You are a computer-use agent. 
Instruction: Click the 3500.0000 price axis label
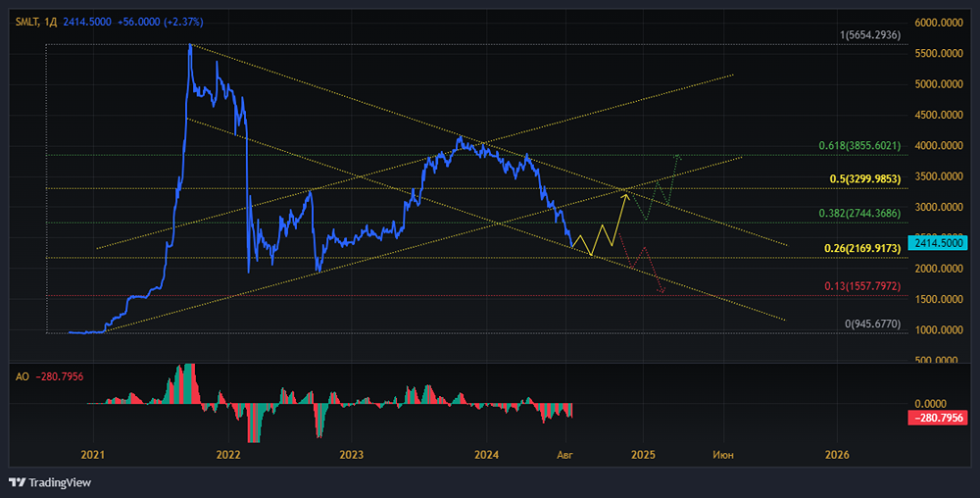(x=940, y=176)
